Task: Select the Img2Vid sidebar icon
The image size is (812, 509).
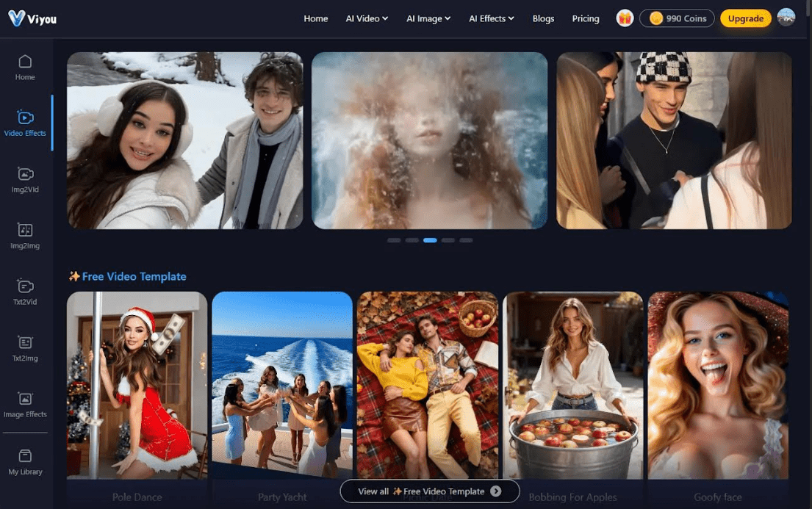Action: coord(25,179)
